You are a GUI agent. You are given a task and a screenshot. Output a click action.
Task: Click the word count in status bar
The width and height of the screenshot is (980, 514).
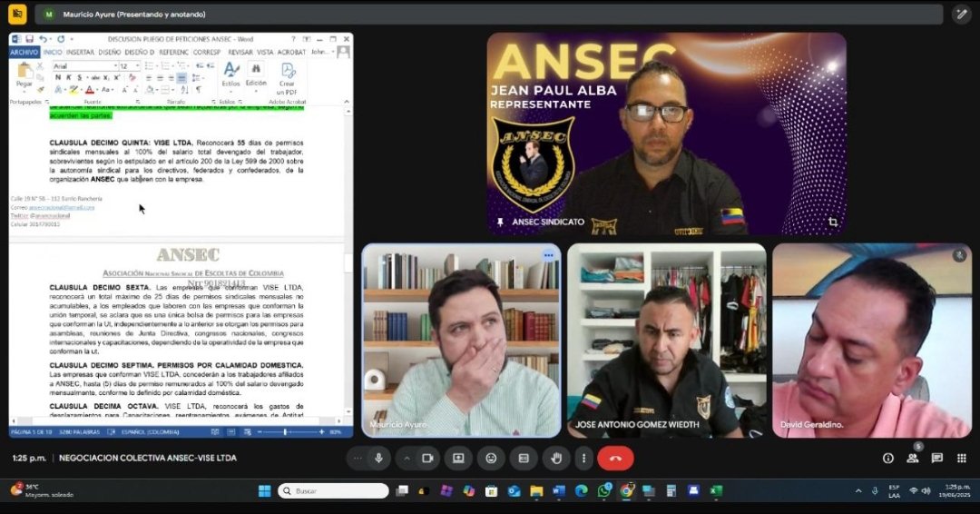79,432
